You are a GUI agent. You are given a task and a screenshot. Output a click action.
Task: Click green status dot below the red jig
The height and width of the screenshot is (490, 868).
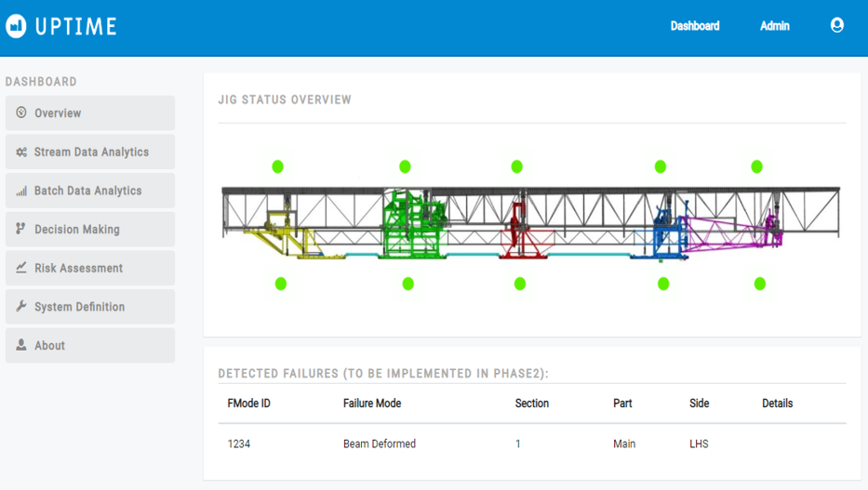coord(520,284)
